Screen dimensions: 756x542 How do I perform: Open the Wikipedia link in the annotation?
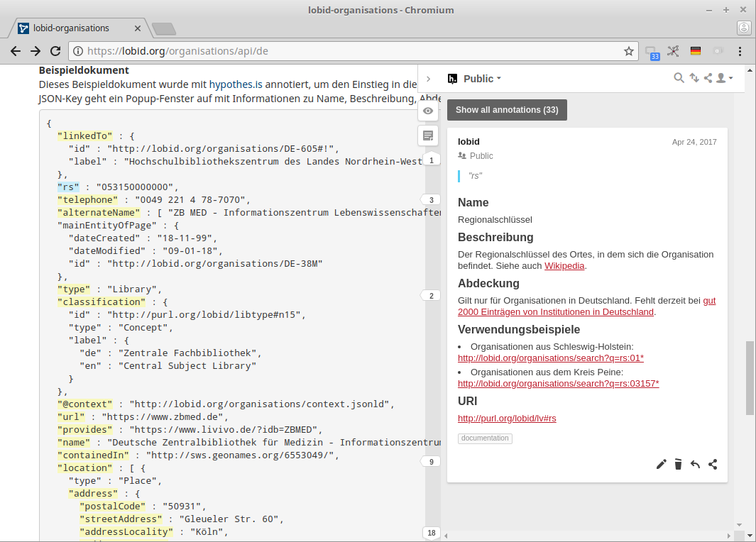click(x=564, y=266)
